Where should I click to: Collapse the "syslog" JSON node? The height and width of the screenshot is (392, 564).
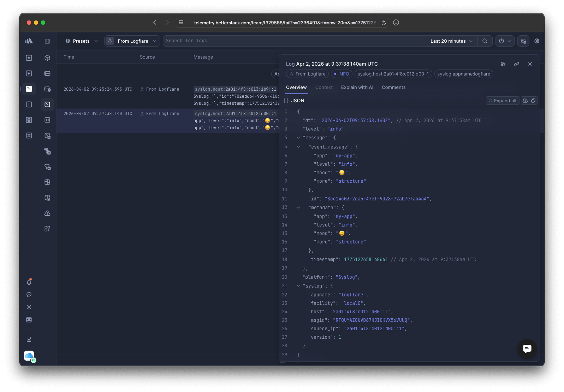(x=298, y=286)
